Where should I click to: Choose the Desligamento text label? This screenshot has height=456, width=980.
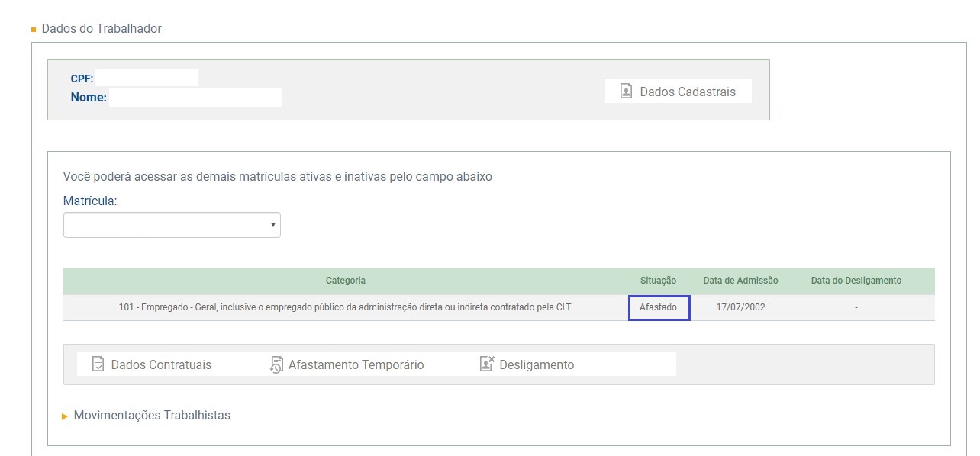pos(537,365)
